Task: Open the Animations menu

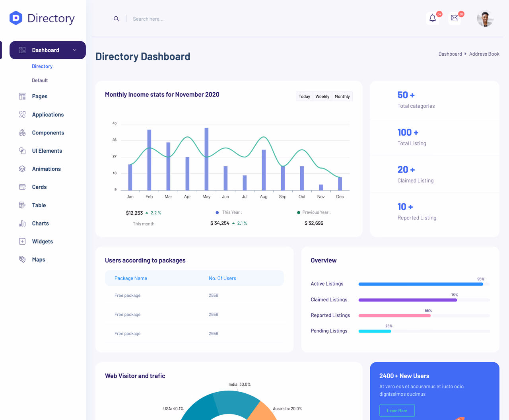Action: pos(47,169)
